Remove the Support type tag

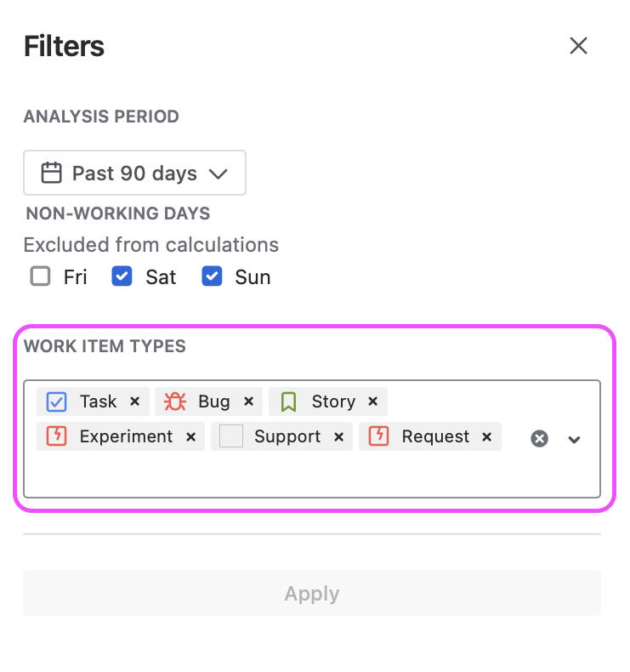tap(338, 436)
